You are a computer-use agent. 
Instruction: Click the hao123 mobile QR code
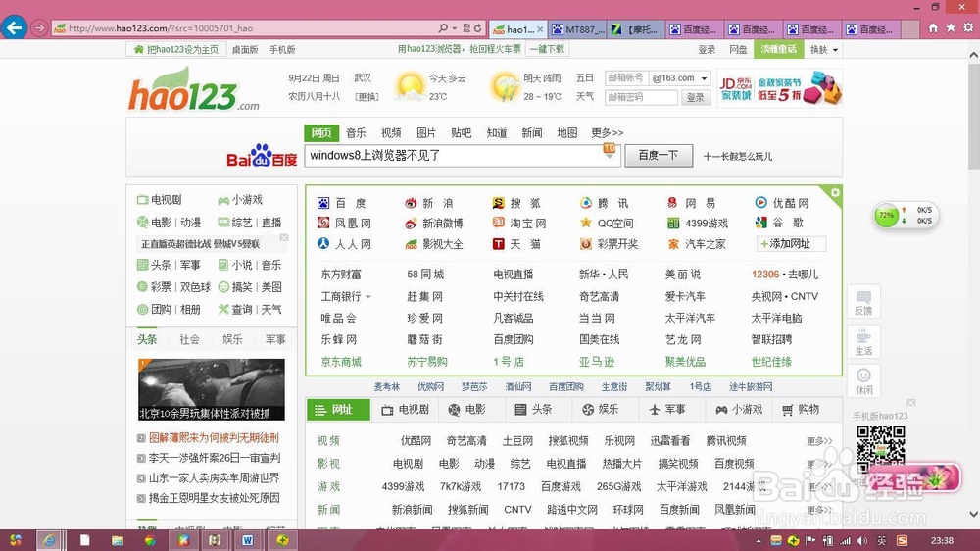(881, 449)
